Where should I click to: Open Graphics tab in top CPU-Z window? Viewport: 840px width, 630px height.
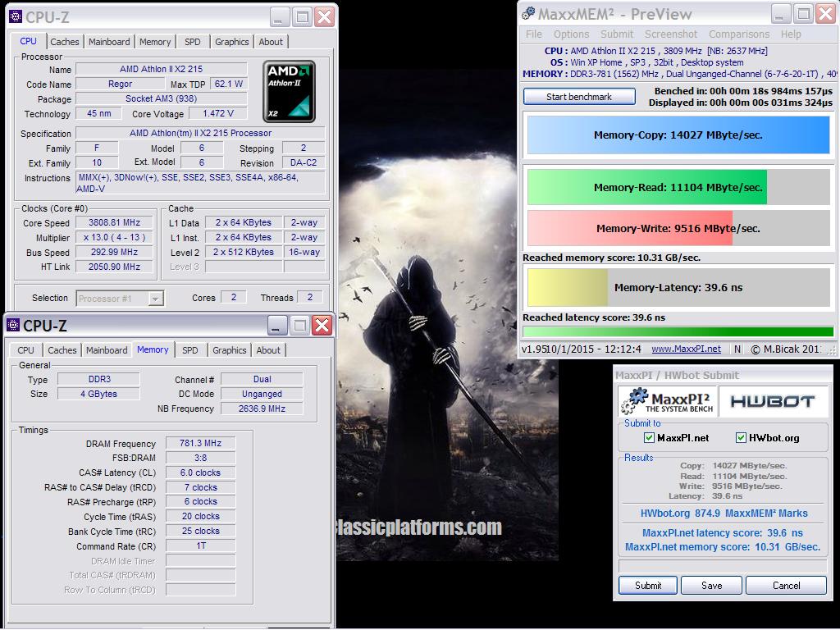coord(232,42)
